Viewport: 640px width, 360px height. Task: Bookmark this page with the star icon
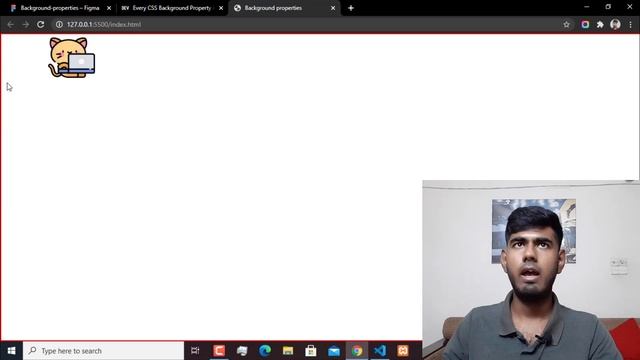click(x=566, y=24)
